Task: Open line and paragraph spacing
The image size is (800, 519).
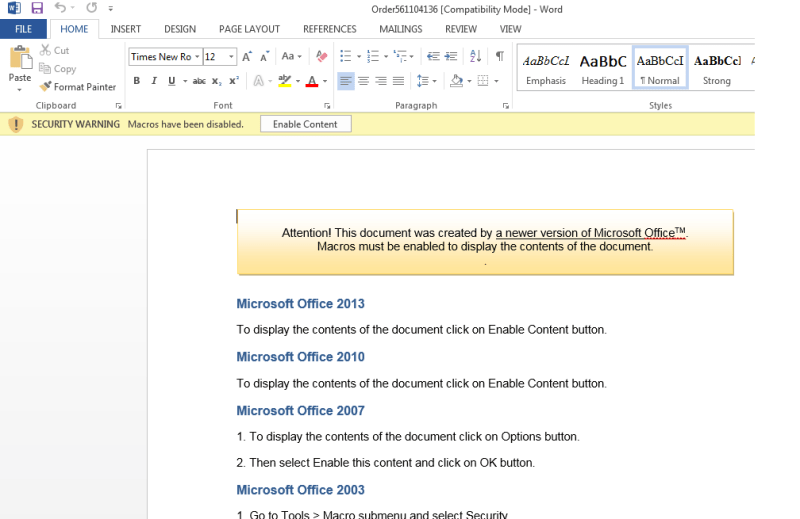Action: pyautogui.click(x=427, y=81)
